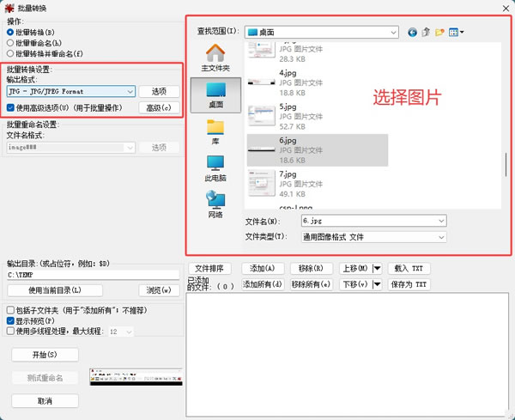The height and width of the screenshot is (420, 515).
Task: Open the Libraries (库) location
Action: [215, 132]
